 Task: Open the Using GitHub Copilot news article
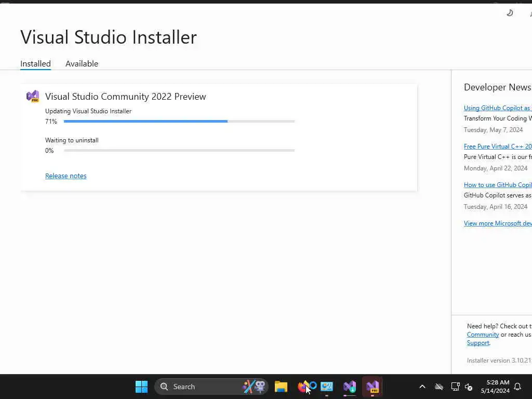(x=497, y=108)
